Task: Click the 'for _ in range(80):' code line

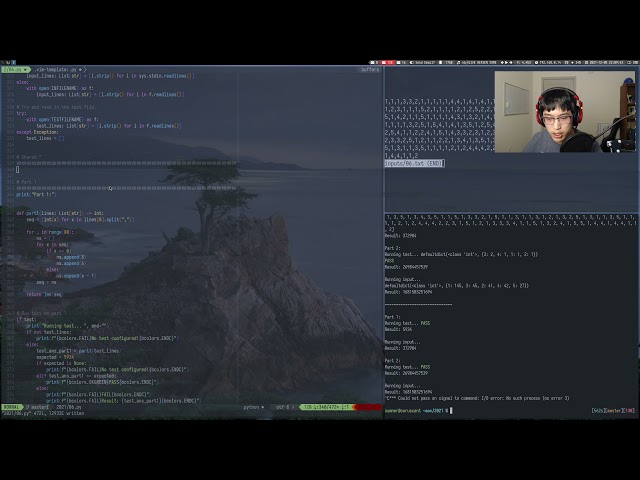Action: coord(50,232)
